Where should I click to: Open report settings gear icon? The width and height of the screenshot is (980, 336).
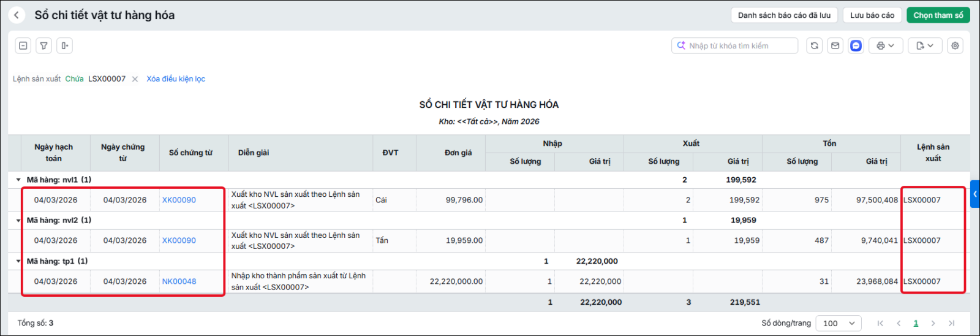coord(955,45)
